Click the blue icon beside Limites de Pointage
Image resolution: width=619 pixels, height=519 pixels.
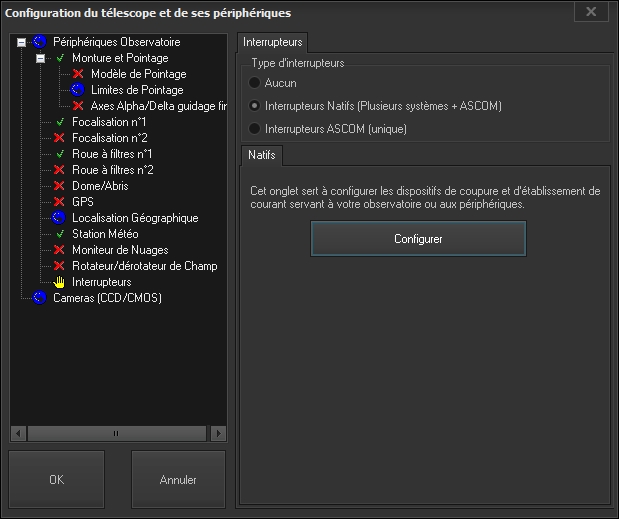pos(78,90)
